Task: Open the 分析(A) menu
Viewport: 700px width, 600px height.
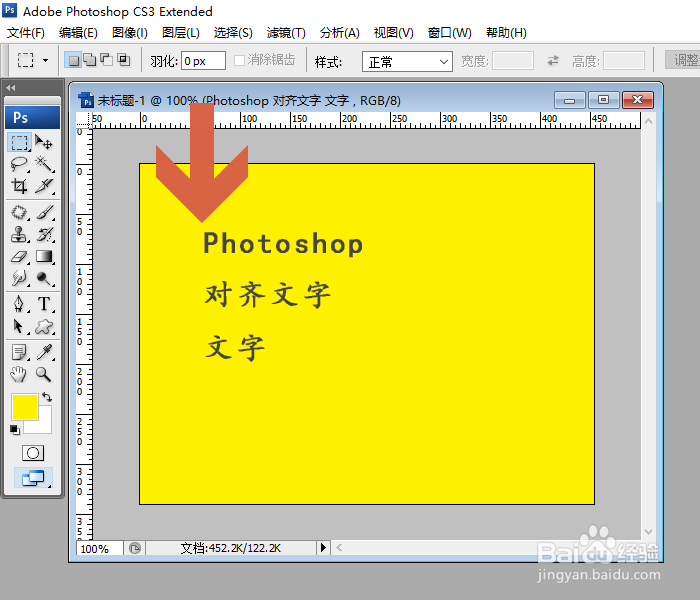Action: click(x=340, y=33)
